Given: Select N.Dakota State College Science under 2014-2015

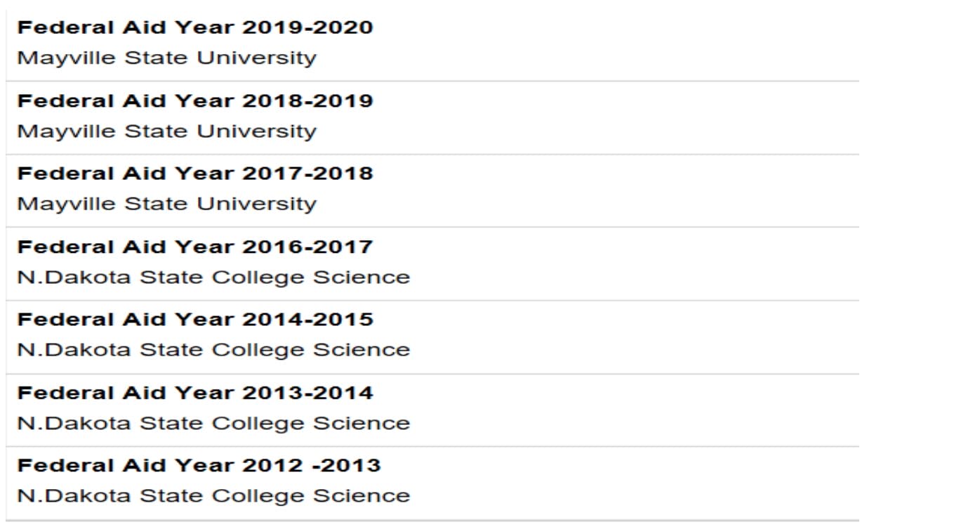Looking at the screenshot, I should click(213, 350).
